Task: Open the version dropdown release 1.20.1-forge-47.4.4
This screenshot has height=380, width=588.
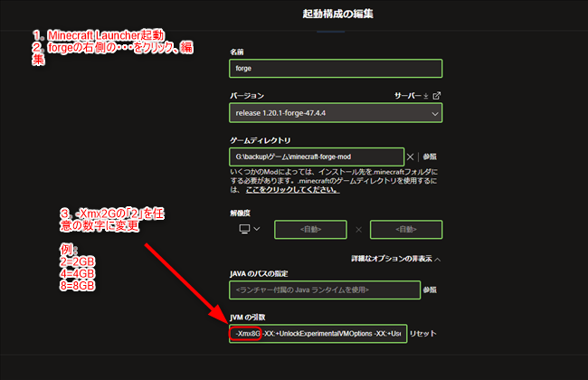Action: coord(336,114)
